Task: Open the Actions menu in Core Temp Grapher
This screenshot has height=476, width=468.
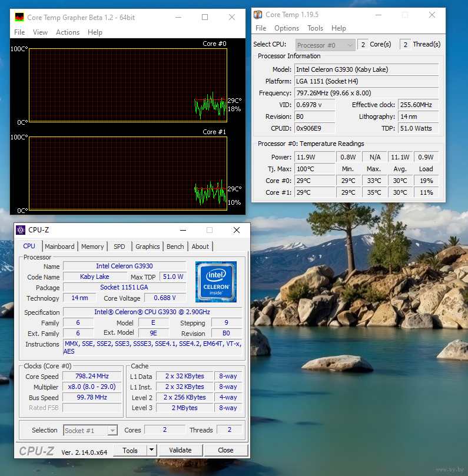Action: 68,32
